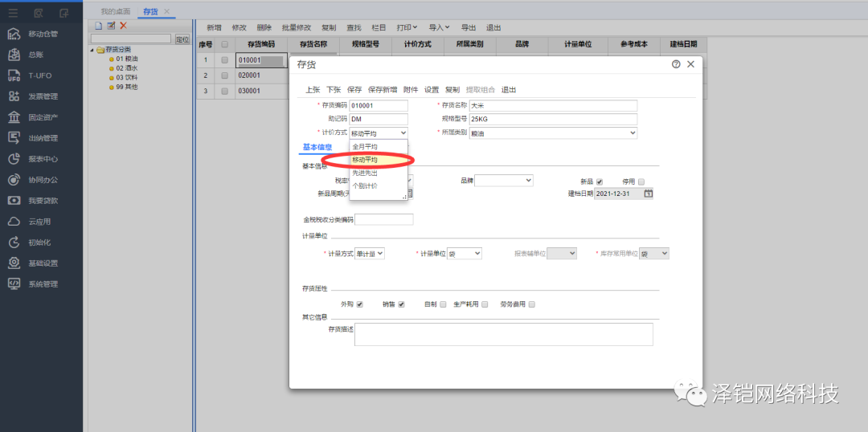Click the T-UFO icon in sidebar
Image resolution: width=868 pixels, height=432 pixels.
pos(14,75)
